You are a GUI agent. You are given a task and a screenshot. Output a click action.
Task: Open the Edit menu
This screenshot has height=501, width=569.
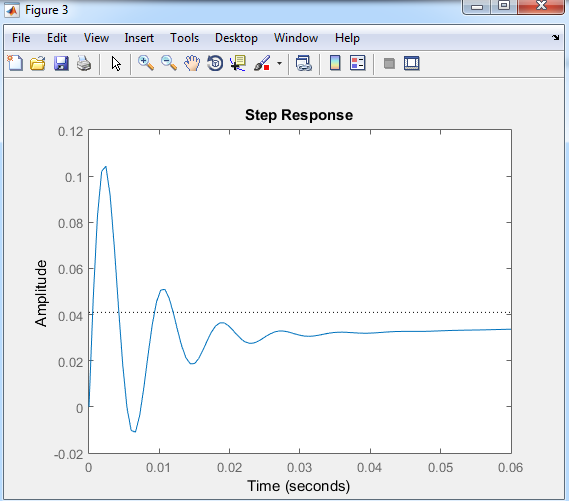click(x=57, y=38)
